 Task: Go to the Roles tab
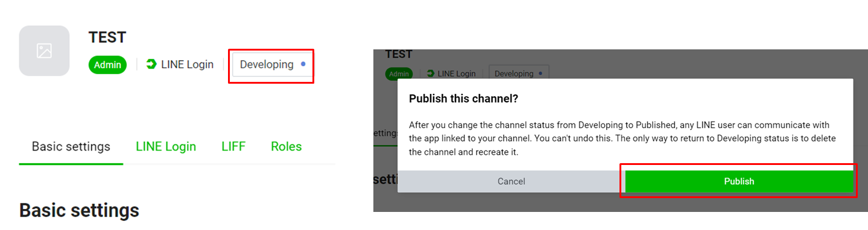[287, 146]
